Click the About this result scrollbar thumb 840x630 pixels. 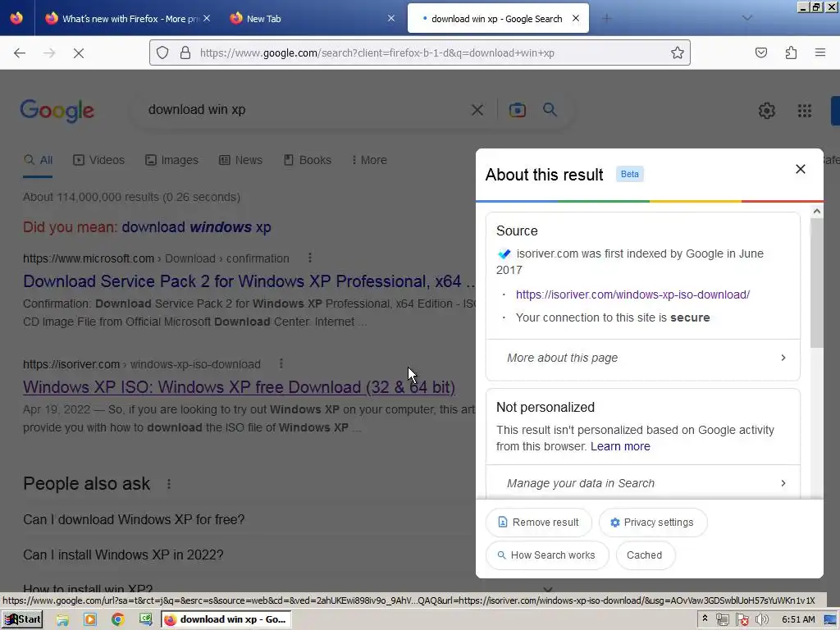(x=816, y=283)
